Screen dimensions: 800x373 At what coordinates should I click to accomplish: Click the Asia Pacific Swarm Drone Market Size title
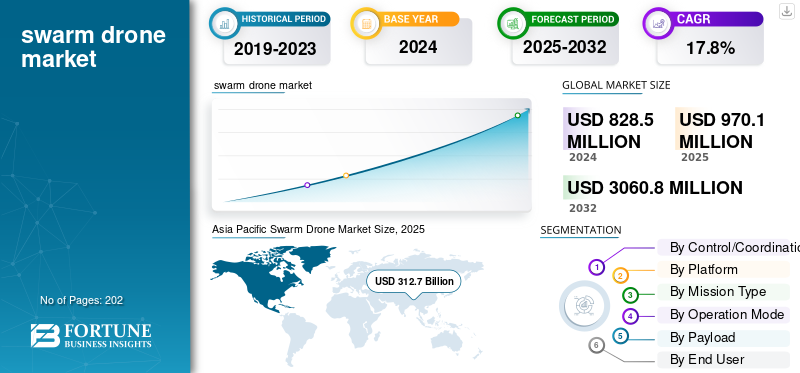click(x=318, y=230)
